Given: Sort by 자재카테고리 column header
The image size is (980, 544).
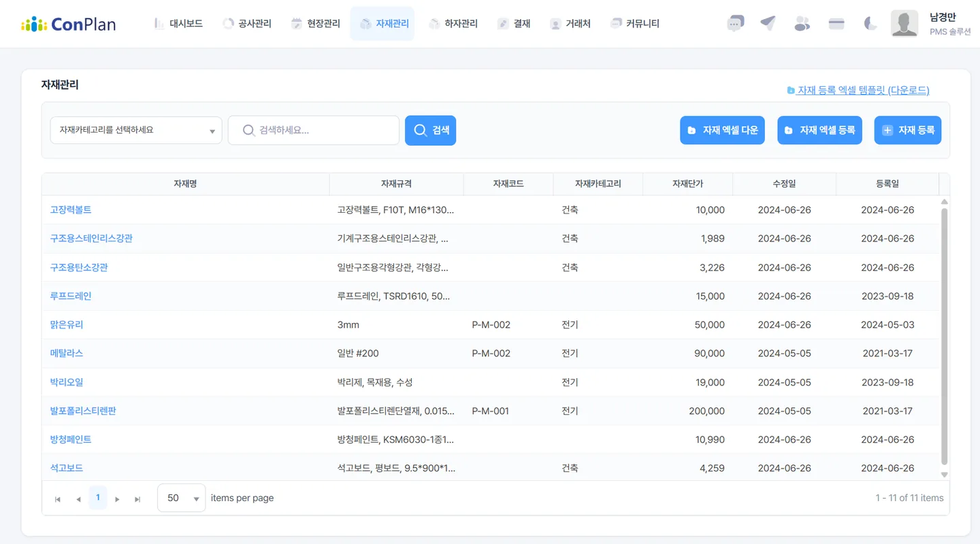Looking at the screenshot, I should pos(598,184).
